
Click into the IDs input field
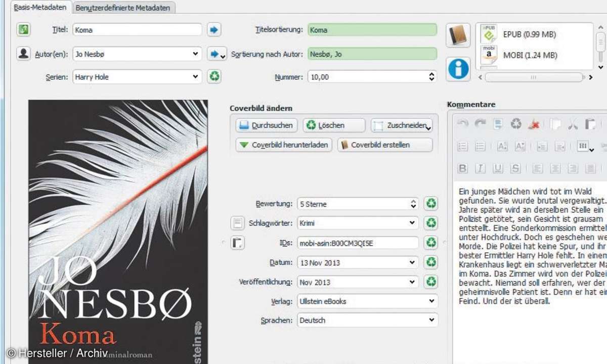coord(358,243)
